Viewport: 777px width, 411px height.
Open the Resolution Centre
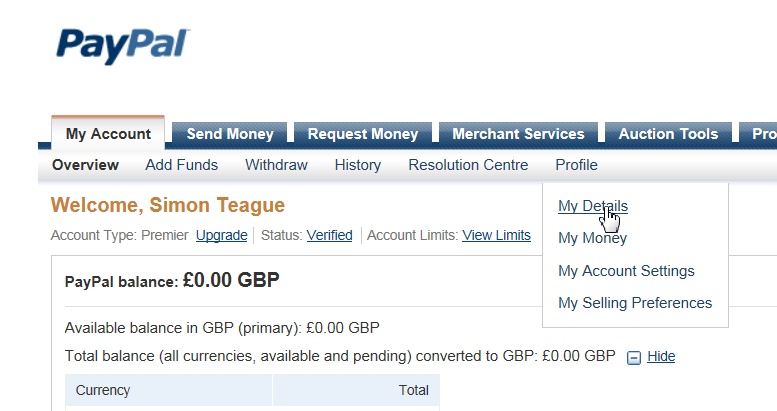(468, 165)
